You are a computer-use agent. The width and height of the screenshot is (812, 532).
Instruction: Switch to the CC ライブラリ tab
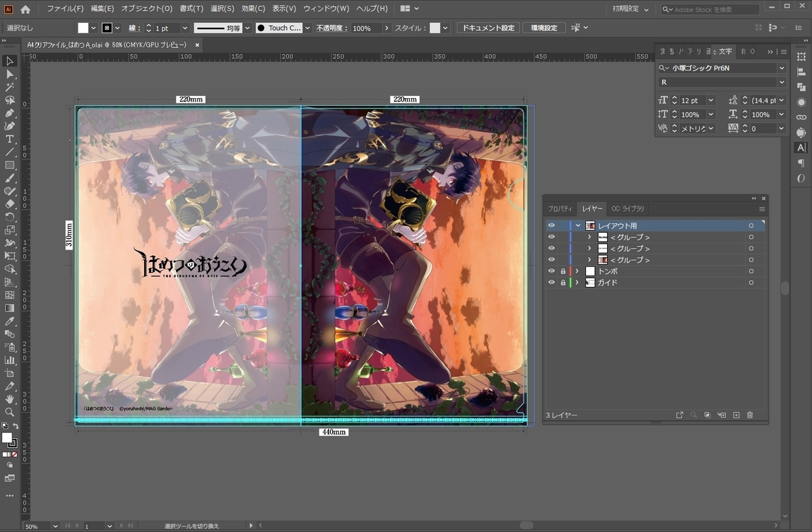click(628, 208)
